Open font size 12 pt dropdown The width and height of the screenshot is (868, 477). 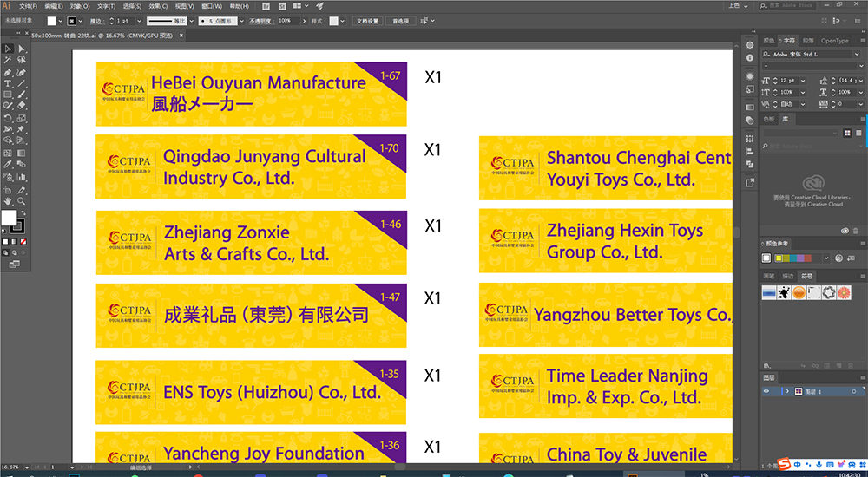803,81
